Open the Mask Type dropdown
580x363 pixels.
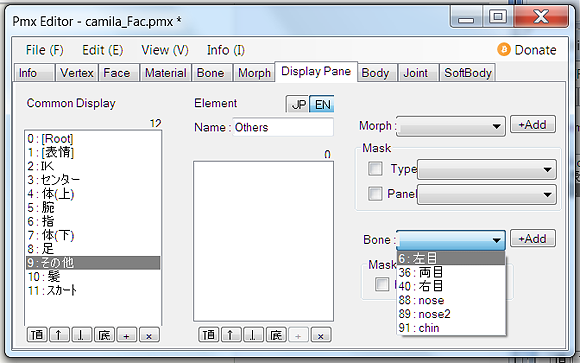pyautogui.click(x=486, y=169)
